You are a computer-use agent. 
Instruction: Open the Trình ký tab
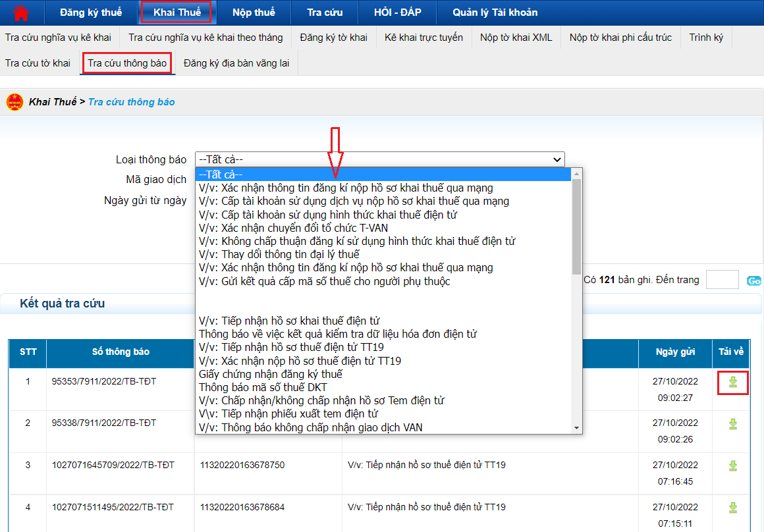point(706,38)
